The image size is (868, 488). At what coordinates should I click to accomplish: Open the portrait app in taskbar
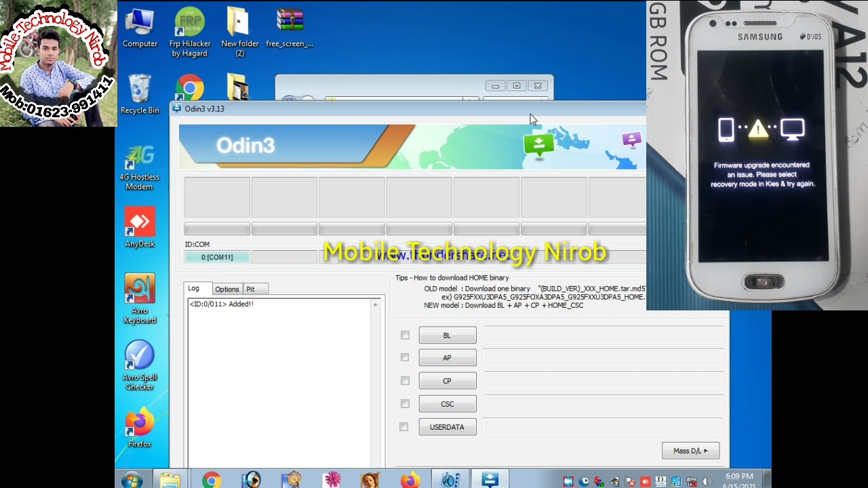[x=371, y=480]
